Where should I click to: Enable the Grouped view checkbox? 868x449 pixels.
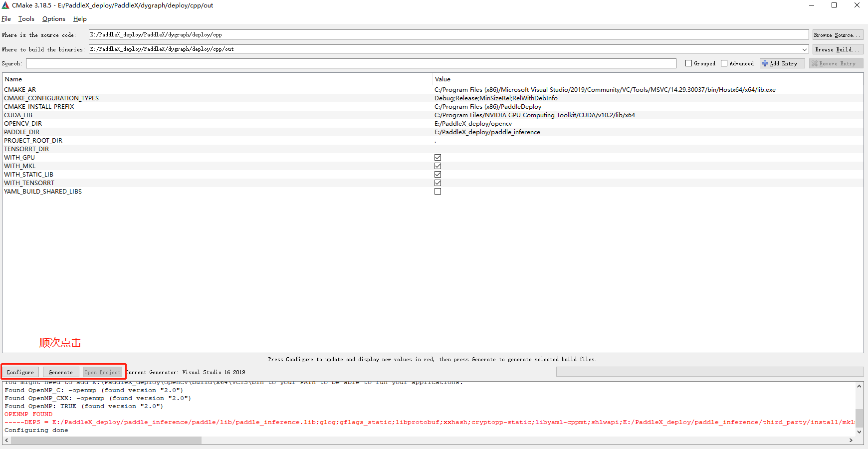pos(689,63)
